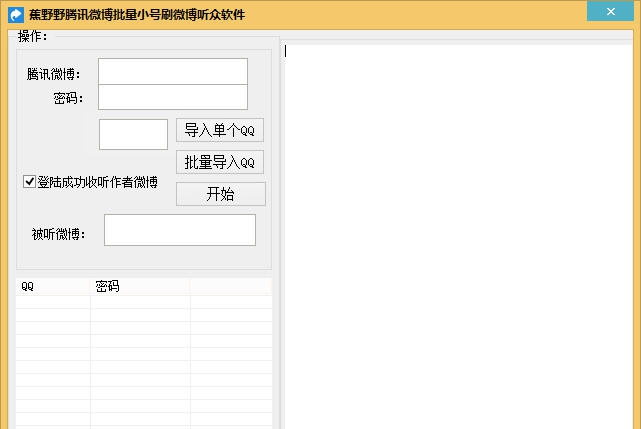Click the 批量导入QQ button
The width and height of the screenshot is (641, 429).
click(x=220, y=162)
